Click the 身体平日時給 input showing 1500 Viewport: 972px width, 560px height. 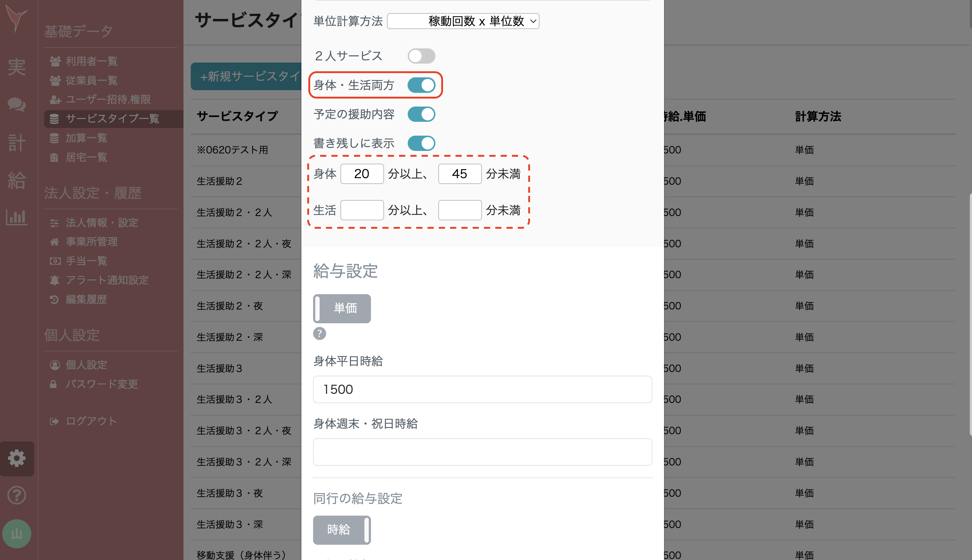[482, 389]
